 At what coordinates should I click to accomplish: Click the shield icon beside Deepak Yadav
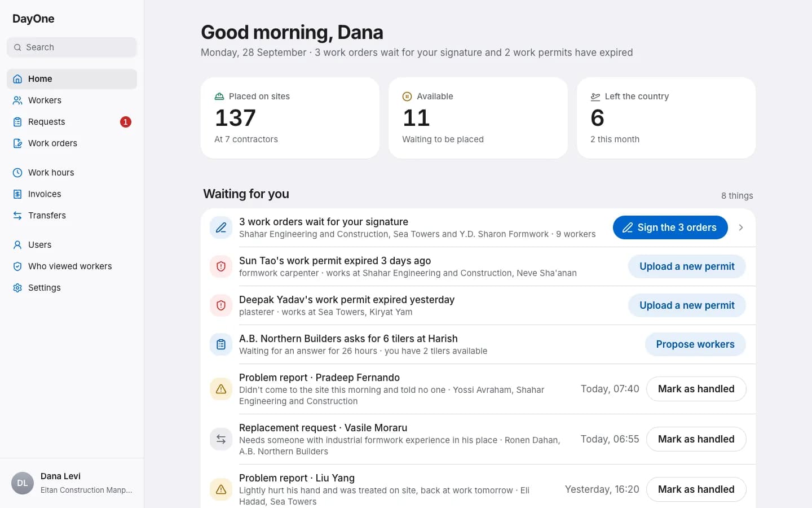click(221, 305)
